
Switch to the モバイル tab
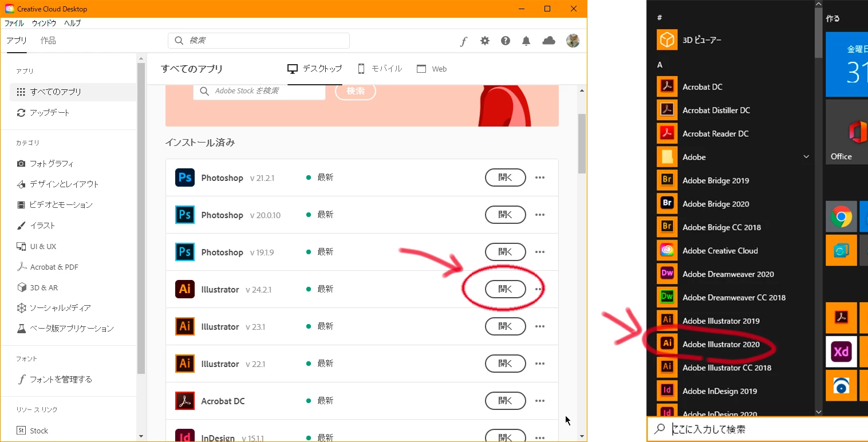pos(380,69)
